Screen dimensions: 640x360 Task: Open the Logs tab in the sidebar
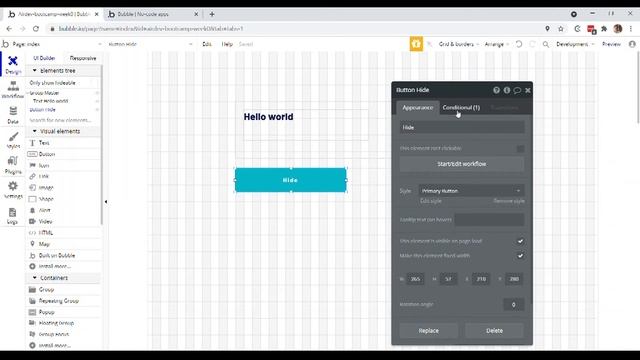pyautogui.click(x=13, y=216)
